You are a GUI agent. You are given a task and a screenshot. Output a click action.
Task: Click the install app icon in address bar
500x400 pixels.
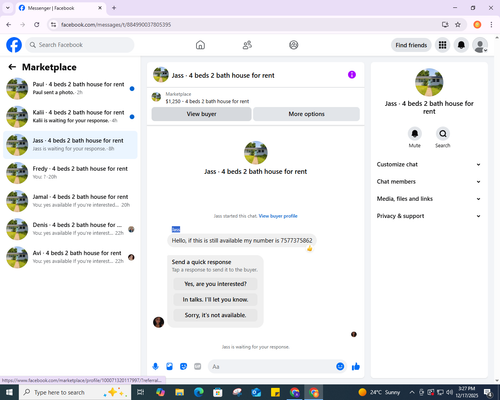445,24
